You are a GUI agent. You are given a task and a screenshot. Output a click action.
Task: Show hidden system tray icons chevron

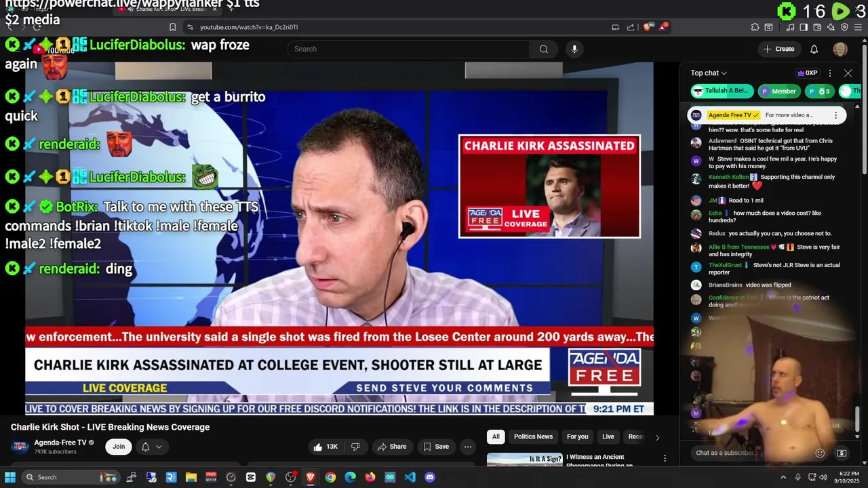(783, 477)
